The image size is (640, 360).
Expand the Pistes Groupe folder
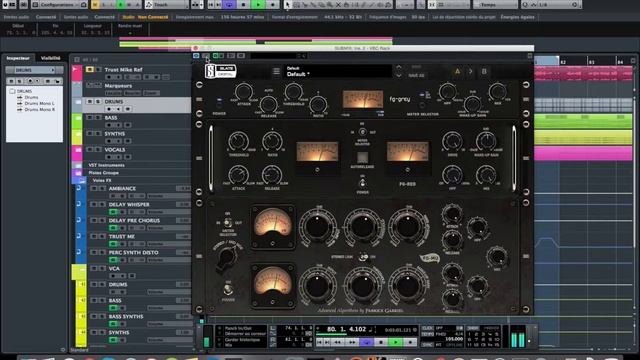(x=78, y=173)
